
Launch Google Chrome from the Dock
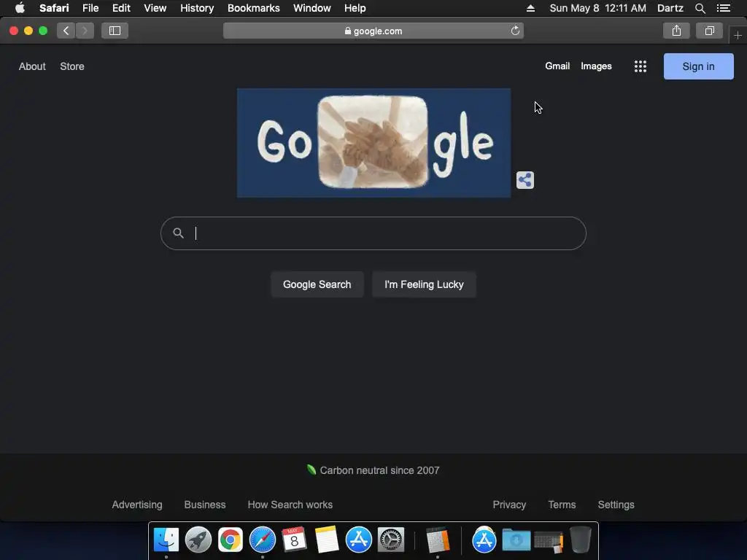coord(230,540)
